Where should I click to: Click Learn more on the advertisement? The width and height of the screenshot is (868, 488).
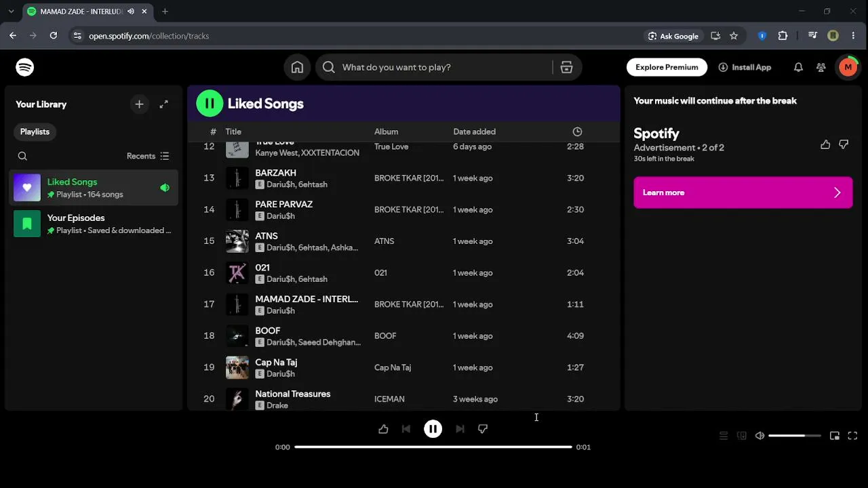[743, 192]
